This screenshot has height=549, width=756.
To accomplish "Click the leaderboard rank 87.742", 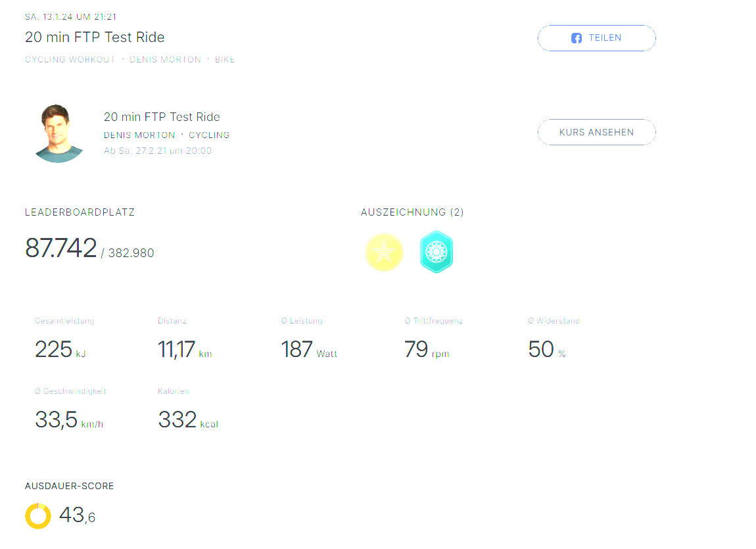I will [x=61, y=248].
